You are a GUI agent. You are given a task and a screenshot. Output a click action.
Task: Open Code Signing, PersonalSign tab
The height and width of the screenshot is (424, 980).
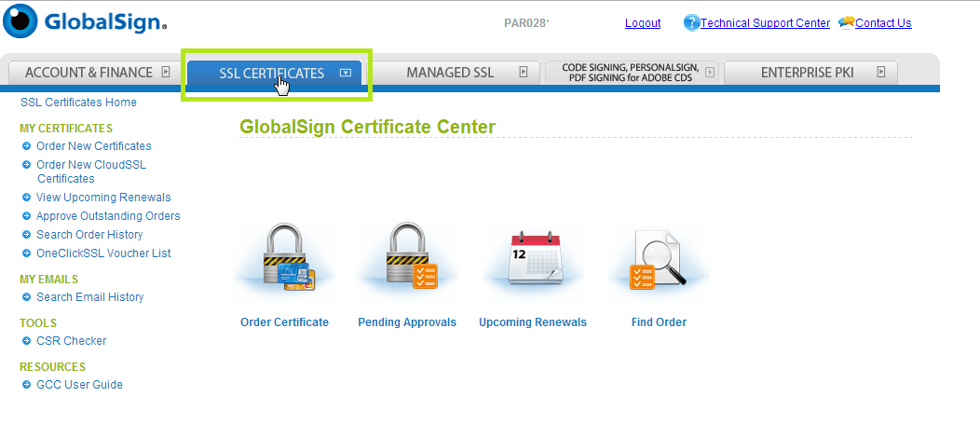click(628, 73)
